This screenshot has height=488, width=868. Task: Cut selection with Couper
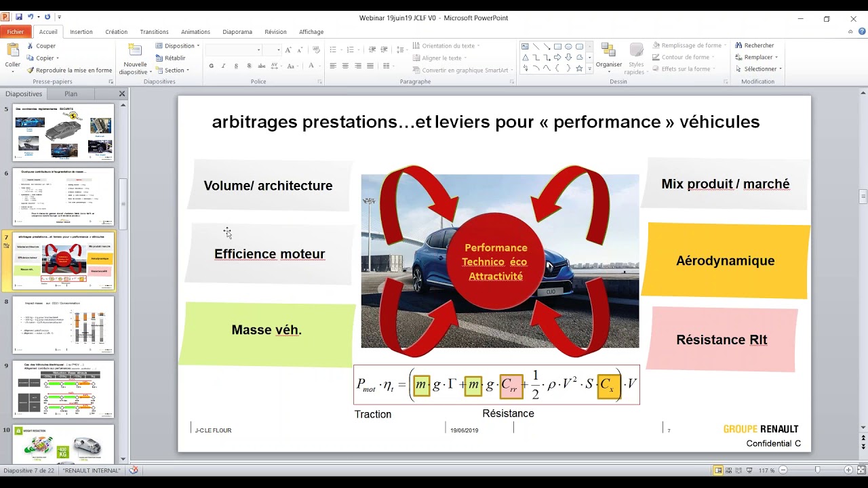(x=41, y=46)
